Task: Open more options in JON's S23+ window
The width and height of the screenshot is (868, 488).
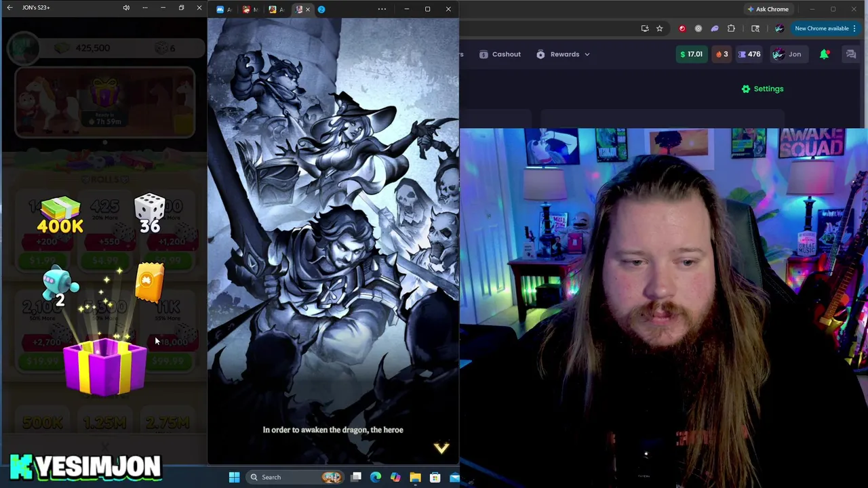Action: (144, 8)
